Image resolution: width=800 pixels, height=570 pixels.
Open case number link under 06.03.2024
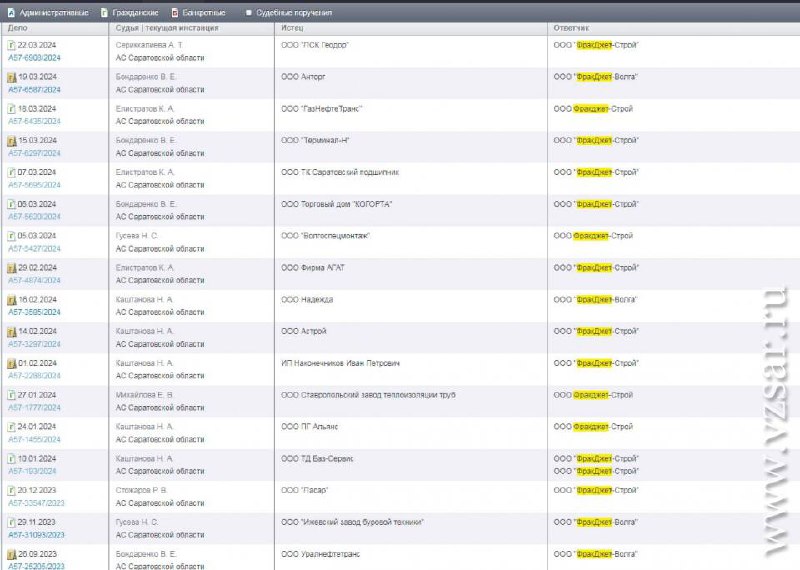(x=34, y=216)
